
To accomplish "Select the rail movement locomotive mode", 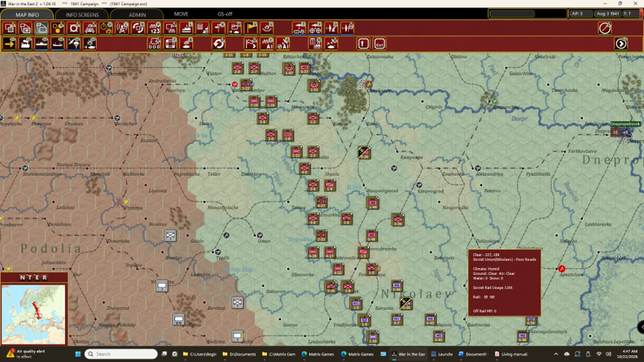I will (25, 43).
